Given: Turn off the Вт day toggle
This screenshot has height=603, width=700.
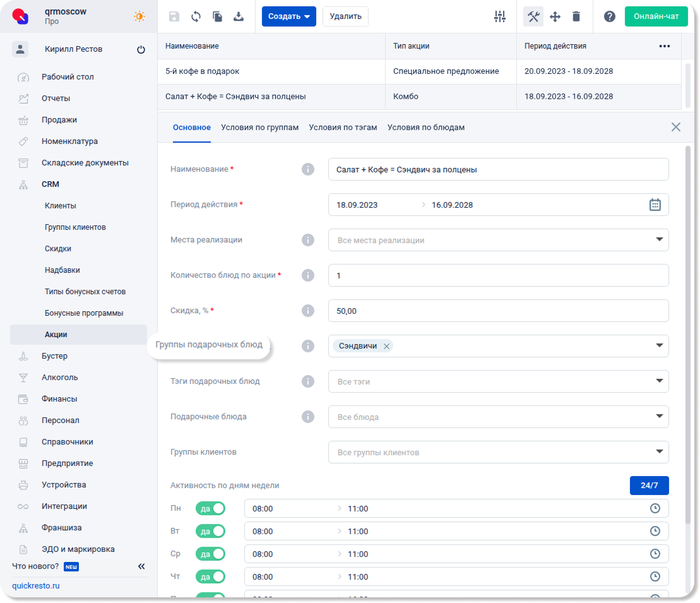Looking at the screenshot, I should pos(211,531).
